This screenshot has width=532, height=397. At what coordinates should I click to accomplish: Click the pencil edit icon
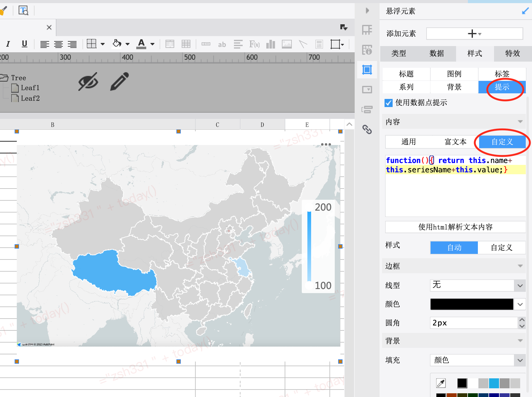120,82
